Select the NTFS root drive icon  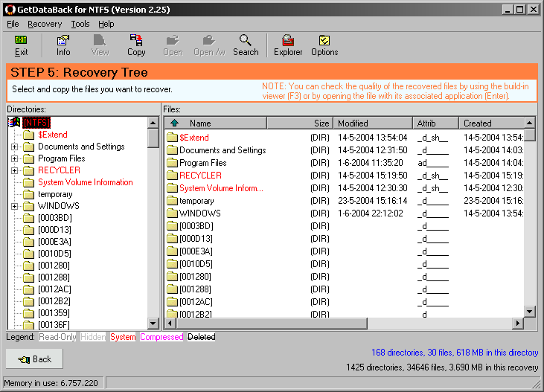coord(14,123)
